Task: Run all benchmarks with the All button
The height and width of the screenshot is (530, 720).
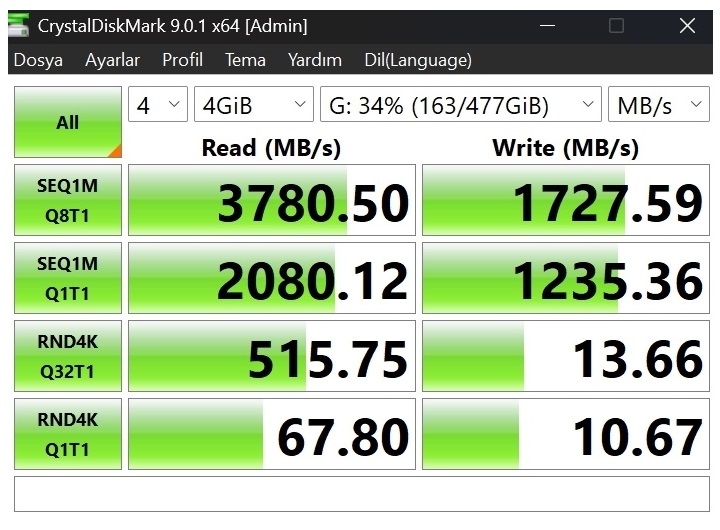Action: pos(67,122)
